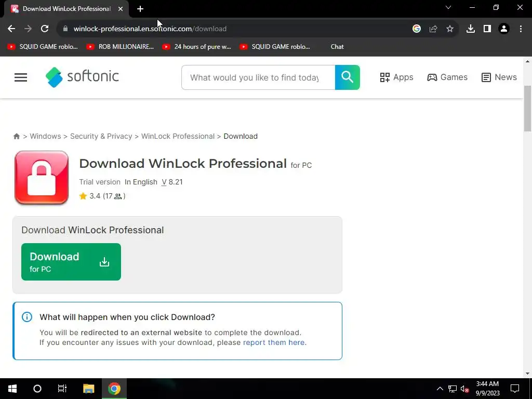Open the Chrome profile avatar

pos(504,29)
